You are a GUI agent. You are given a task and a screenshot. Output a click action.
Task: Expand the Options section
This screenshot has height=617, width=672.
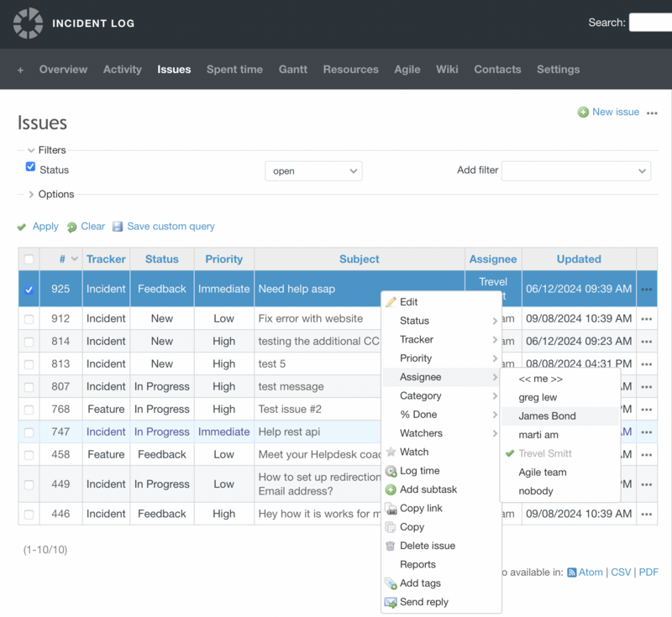tap(55, 194)
